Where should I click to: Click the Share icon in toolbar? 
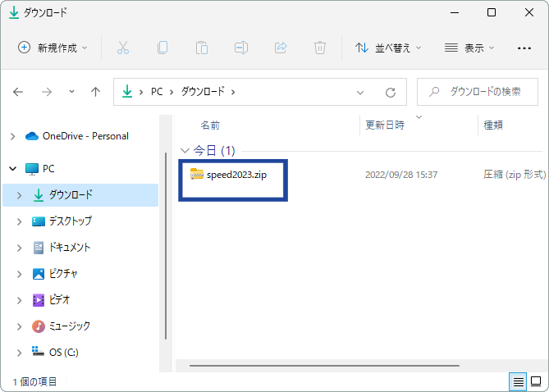281,48
